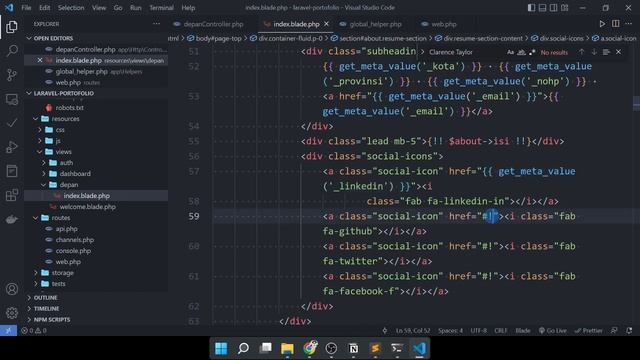This screenshot has height=360, width=640.
Task: Open the Explorer view in activity bar
Action: point(12,27)
